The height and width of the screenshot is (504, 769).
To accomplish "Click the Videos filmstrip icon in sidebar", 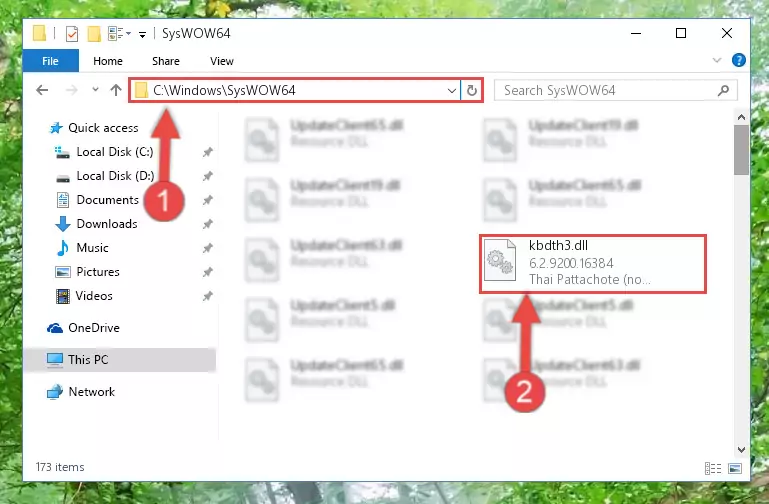I will (x=63, y=296).
